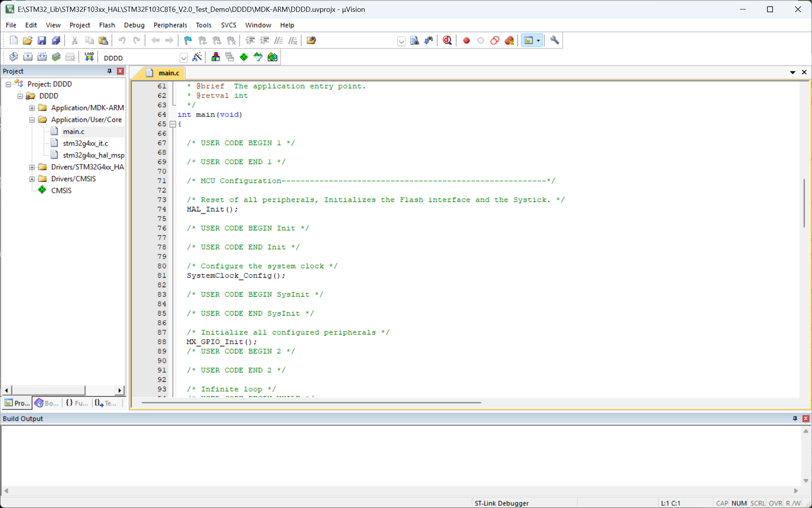Expand the Drivers/CMSIS folder

[32, 179]
